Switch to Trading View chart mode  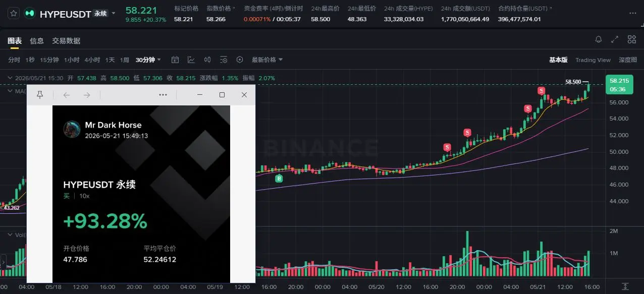tap(593, 60)
